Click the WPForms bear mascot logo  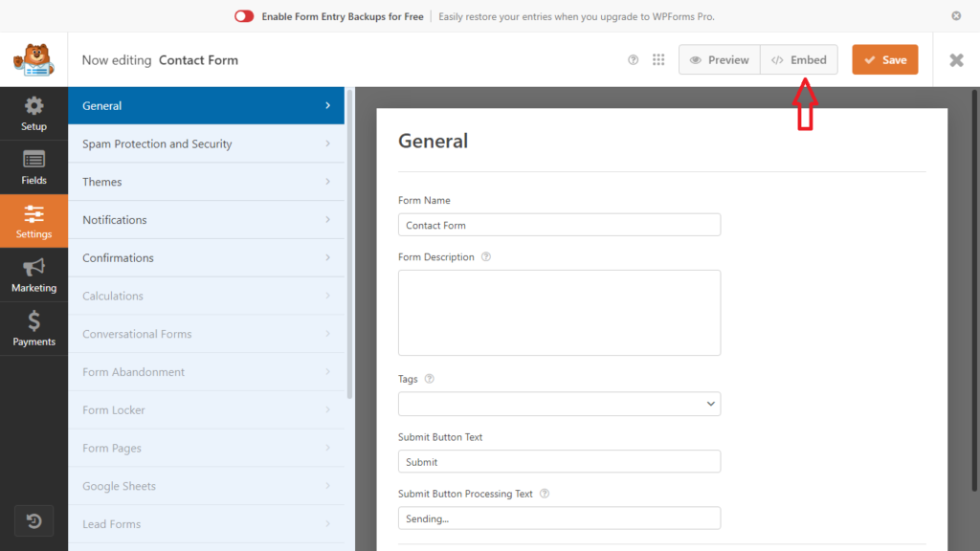pos(33,60)
